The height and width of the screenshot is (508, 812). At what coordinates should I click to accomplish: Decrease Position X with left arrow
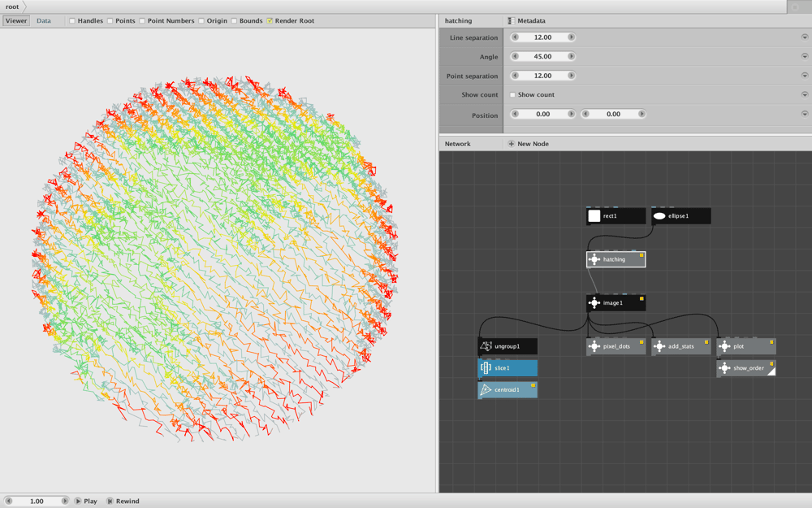point(515,114)
